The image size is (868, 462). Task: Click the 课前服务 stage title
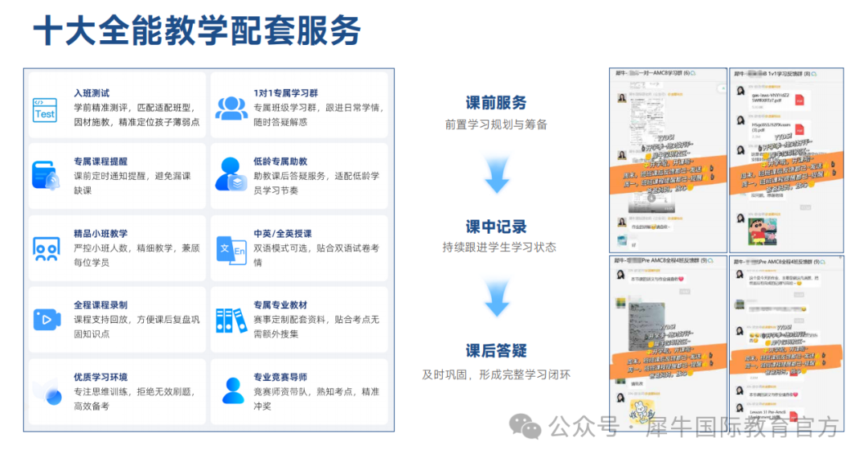pyautogui.click(x=496, y=102)
